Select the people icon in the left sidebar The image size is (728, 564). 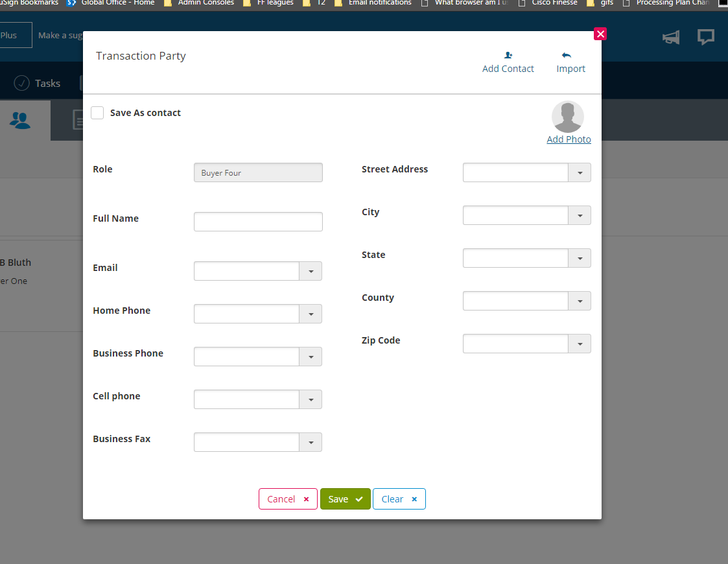click(20, 120)
